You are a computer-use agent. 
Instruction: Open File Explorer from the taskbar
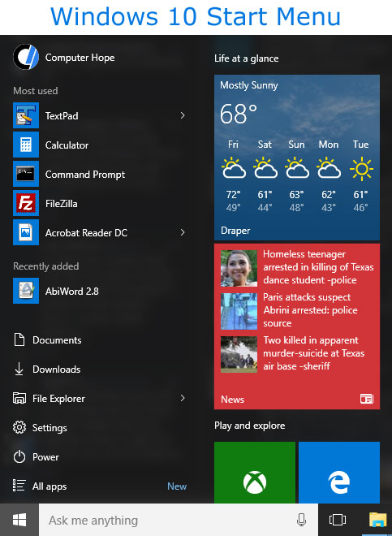click(377, 520)
